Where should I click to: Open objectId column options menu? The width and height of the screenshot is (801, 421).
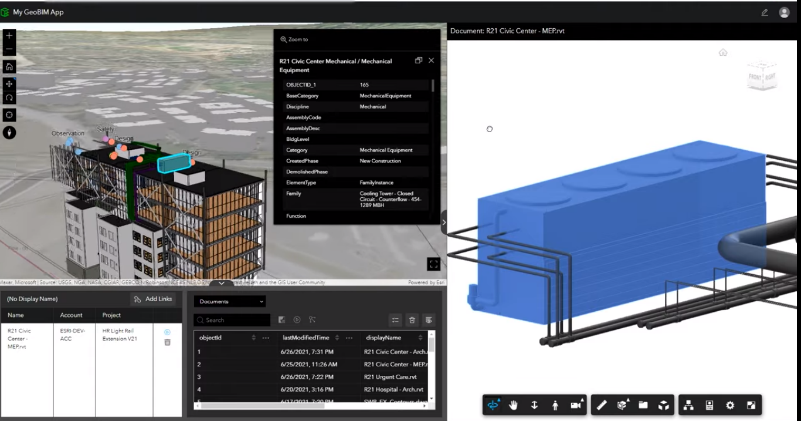266,338
